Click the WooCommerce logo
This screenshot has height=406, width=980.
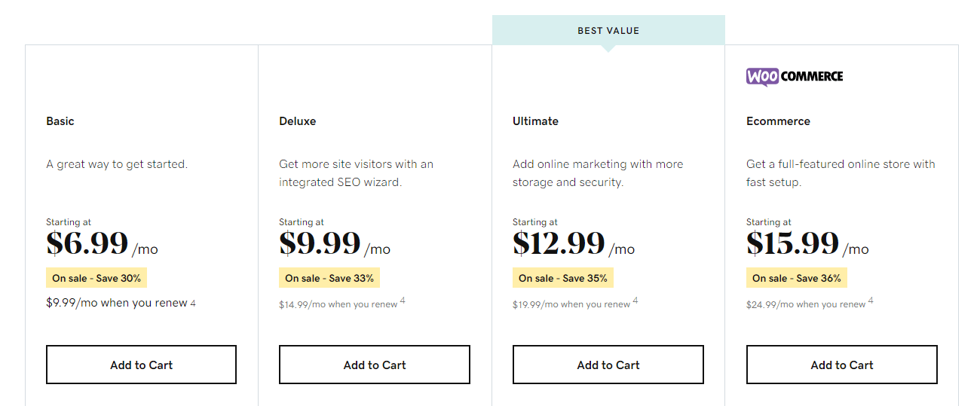[x=795, y=76]
